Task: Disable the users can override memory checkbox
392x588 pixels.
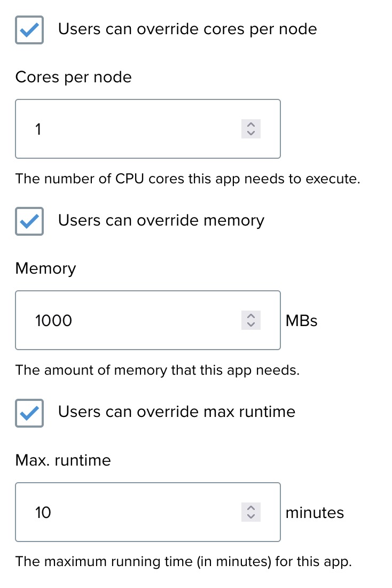Action: [x=29, y=221]
